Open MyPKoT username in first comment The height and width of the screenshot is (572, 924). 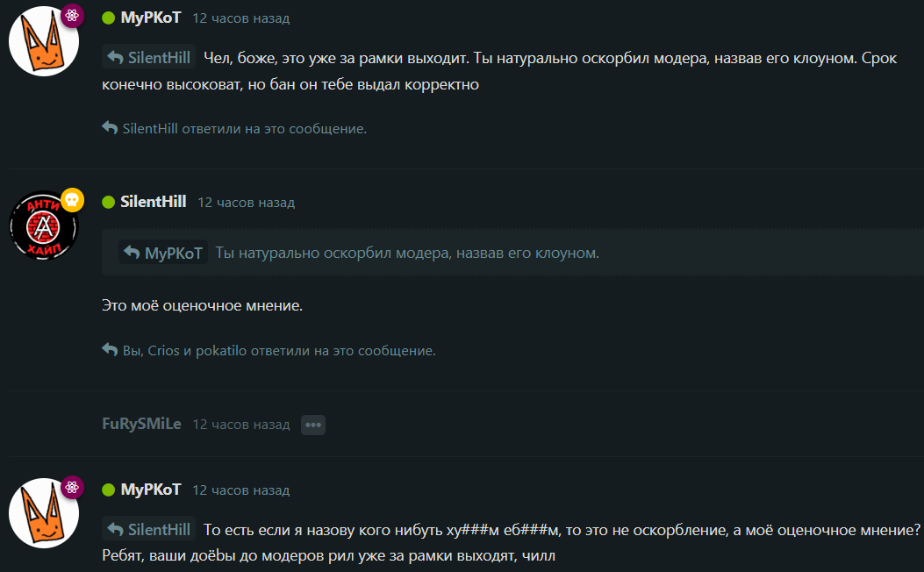point(151,18)
